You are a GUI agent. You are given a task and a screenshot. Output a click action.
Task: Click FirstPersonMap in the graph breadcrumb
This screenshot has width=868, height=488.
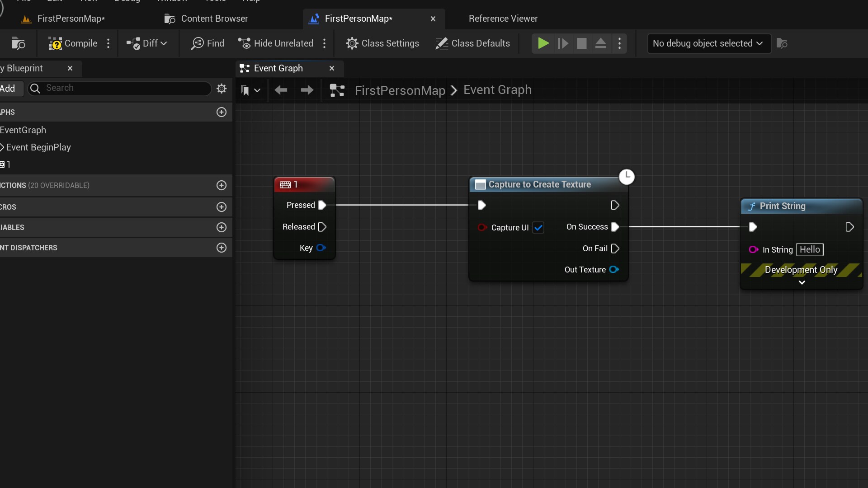[x=401, y=90]
